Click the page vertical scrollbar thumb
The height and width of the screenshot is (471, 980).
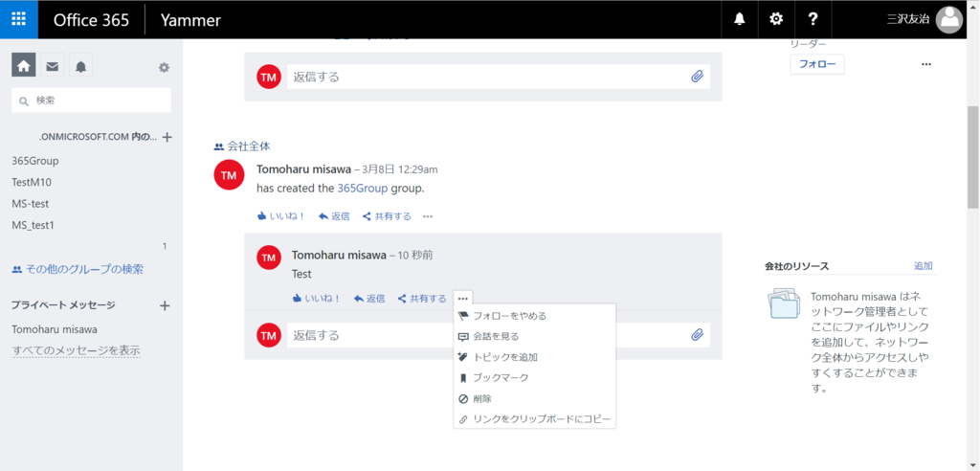(973, 156)
